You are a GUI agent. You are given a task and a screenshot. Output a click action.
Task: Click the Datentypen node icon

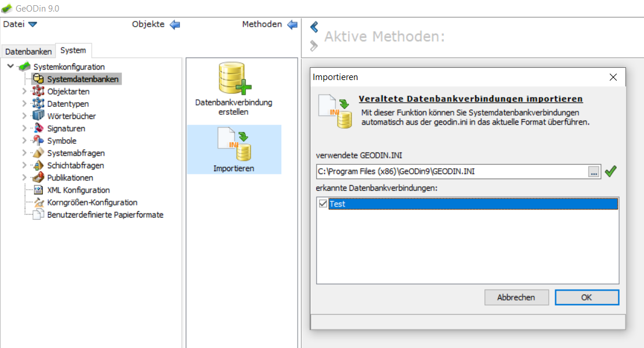pyautogui.click(x=39, y=103)
